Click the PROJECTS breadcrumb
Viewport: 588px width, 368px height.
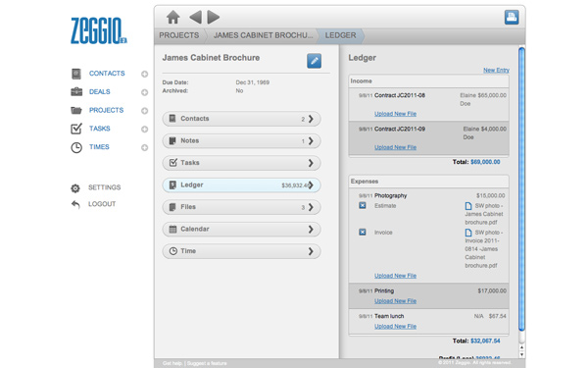179,35
